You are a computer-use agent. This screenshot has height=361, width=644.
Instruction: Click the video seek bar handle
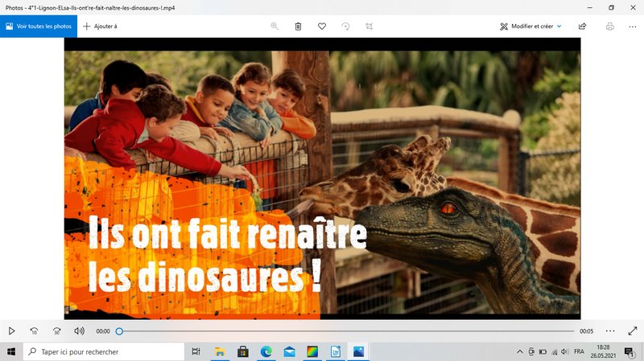click(119, 330)
